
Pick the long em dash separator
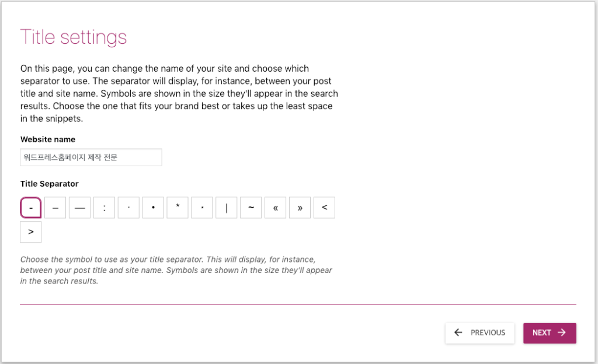(80, 208)
